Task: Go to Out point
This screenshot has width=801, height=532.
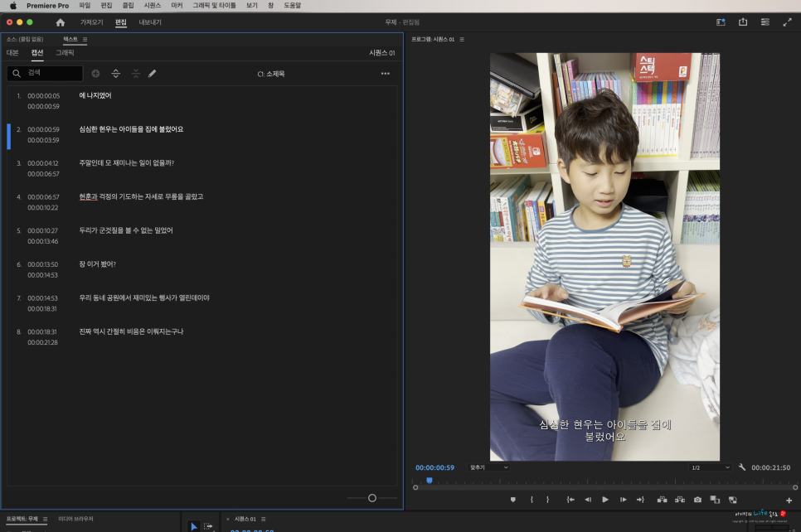Action: pyautogui.click(x=641, y=500)
